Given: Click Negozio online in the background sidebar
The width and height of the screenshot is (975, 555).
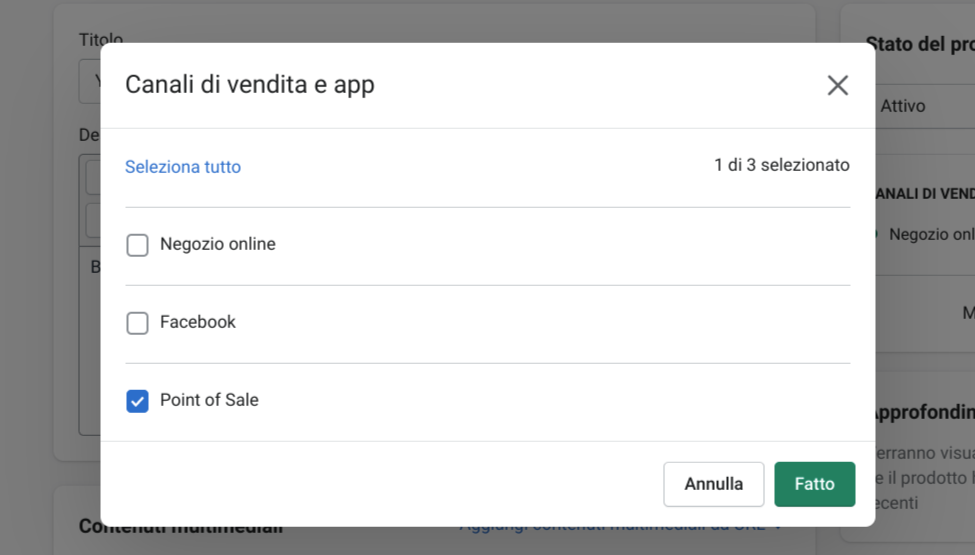Looking at the screenshot, I should pyautogui.click(x=930, y=235).
